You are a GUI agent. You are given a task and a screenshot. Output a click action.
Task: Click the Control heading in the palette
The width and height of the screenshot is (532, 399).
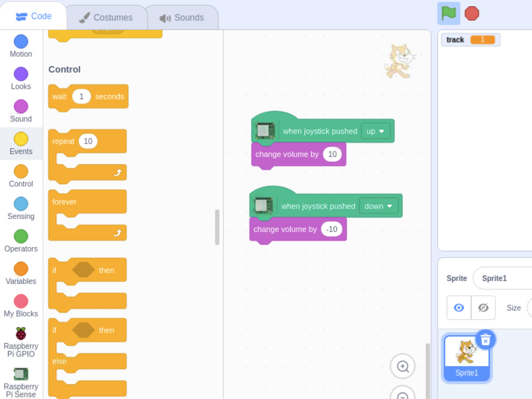point(64,70)
